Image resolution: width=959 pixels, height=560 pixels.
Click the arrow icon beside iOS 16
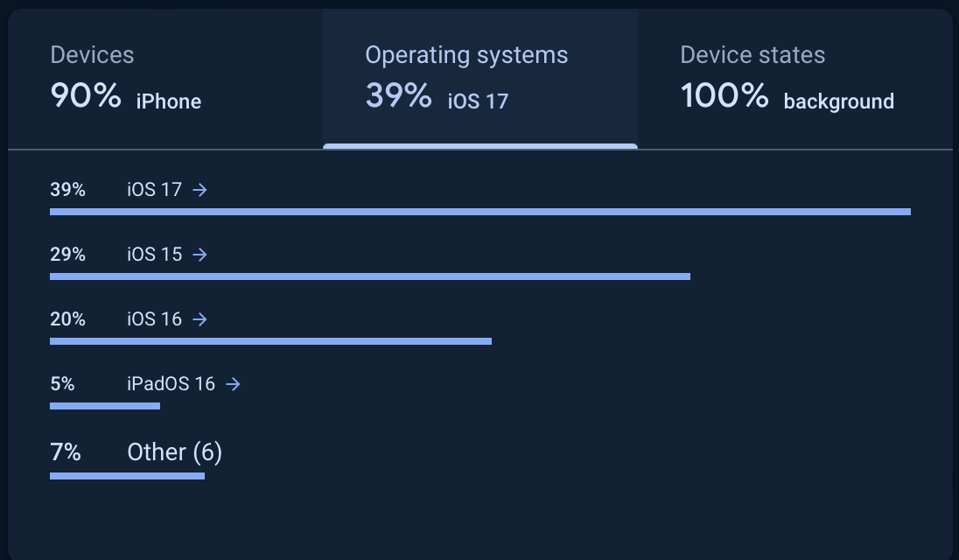200,319
